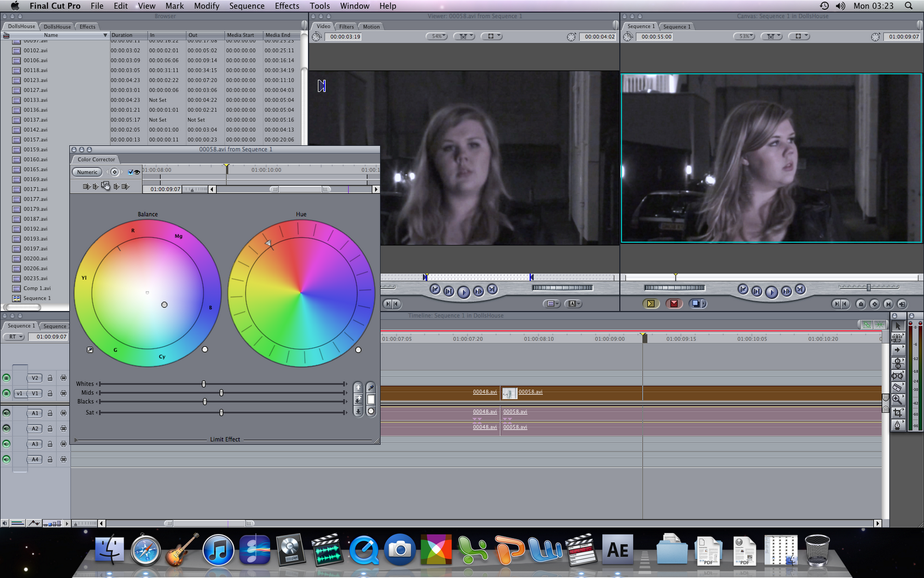Image resolution: width=924 pixels, height=578 pixels.
Task: Select the Razor Blade tool
Action: pos(897,387)
